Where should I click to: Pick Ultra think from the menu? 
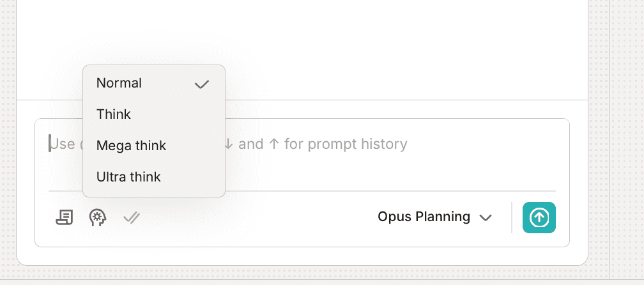pos(128,177)
